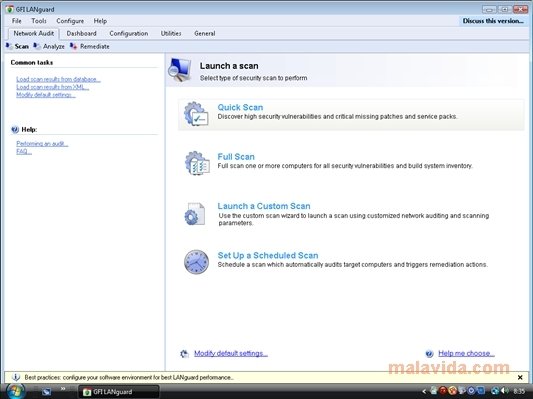Open Set Up a Scheduled Scan link

coord(268,255)
